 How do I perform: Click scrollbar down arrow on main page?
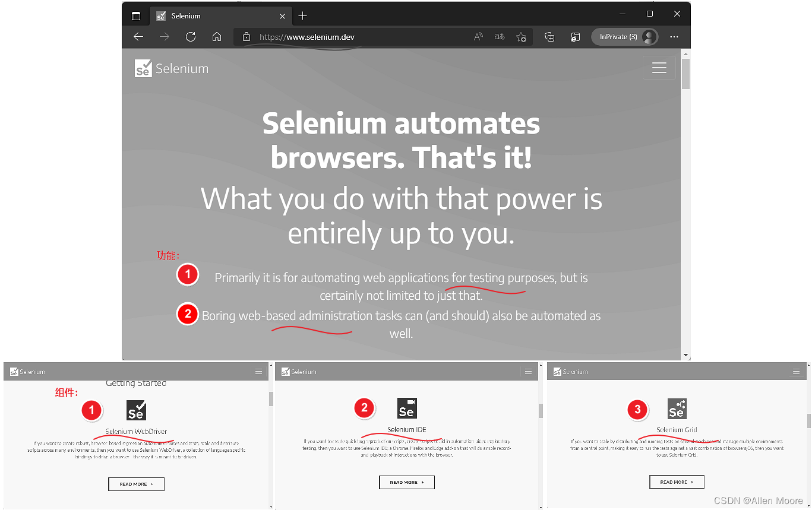pyautogui.click(x=686, y=355)
